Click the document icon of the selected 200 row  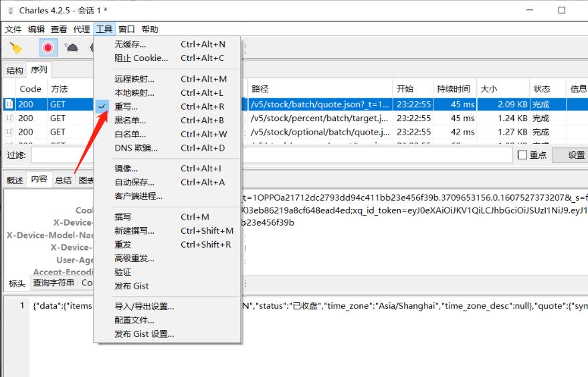pos(9,104)
